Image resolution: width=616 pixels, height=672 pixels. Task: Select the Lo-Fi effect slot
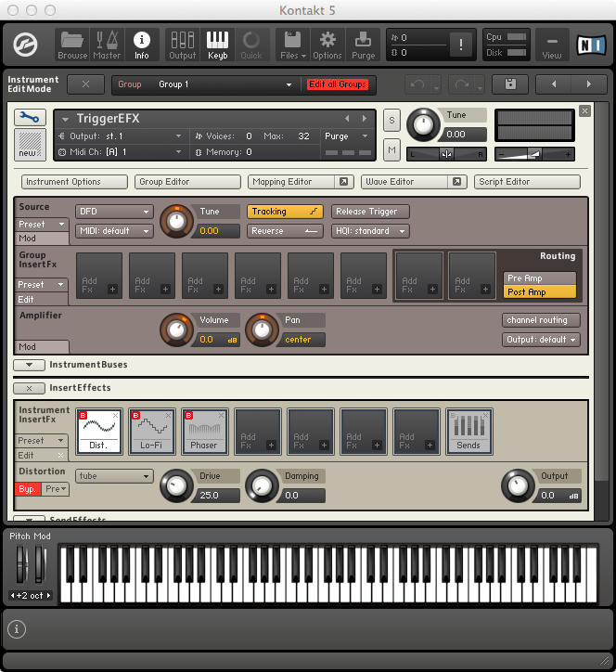[152, 432]
